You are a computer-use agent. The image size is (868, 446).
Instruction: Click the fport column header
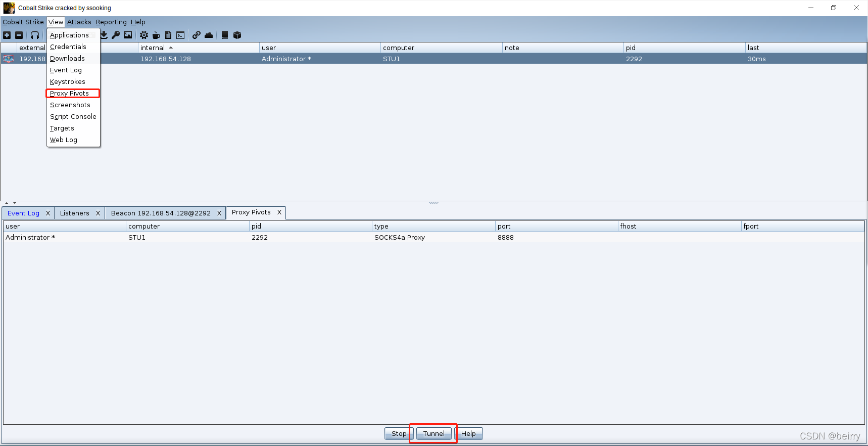(803, 226)
